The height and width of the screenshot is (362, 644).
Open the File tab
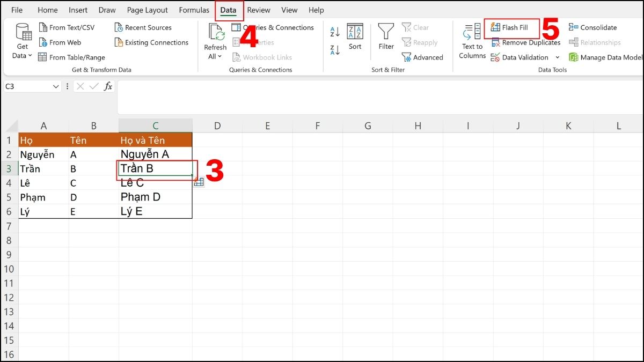coord(17,10)
